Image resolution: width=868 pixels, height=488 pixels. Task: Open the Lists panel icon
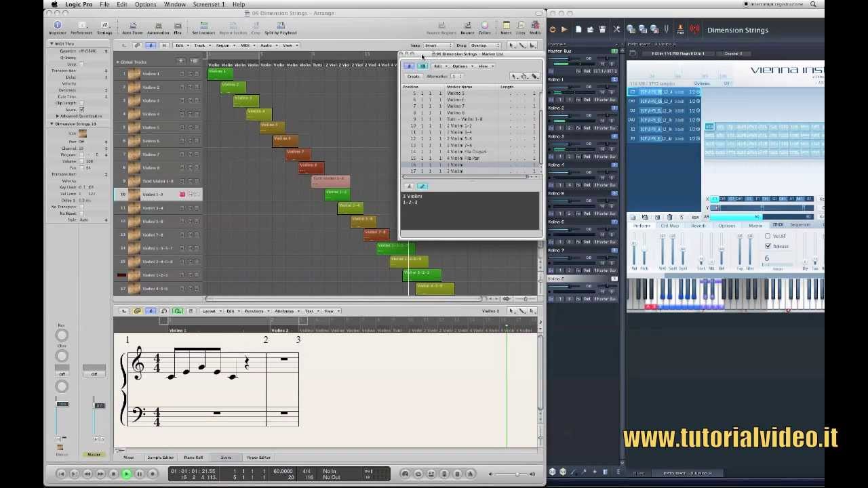coord(521,27)
